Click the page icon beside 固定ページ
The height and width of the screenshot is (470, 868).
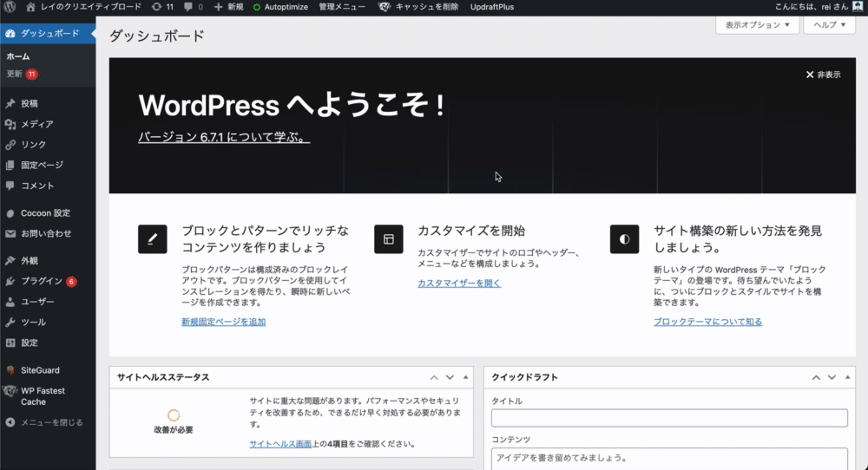click(x=10, y=165)
